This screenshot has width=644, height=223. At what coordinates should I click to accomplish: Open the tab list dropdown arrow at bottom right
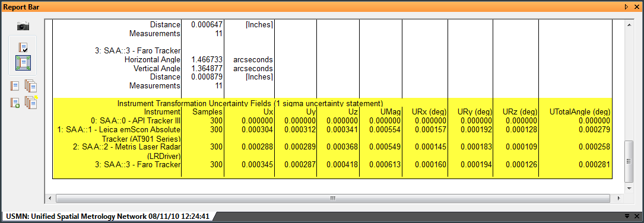click(627, 216)
